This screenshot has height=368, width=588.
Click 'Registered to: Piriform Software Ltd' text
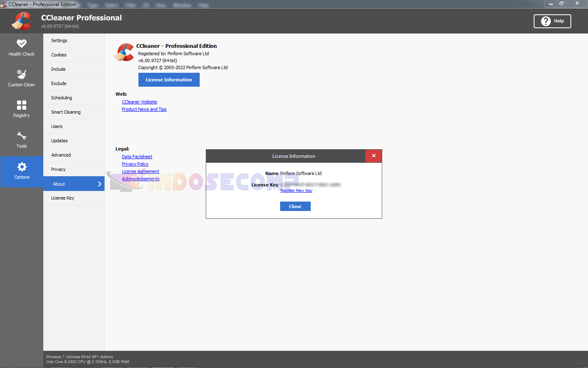click(174, 54)
